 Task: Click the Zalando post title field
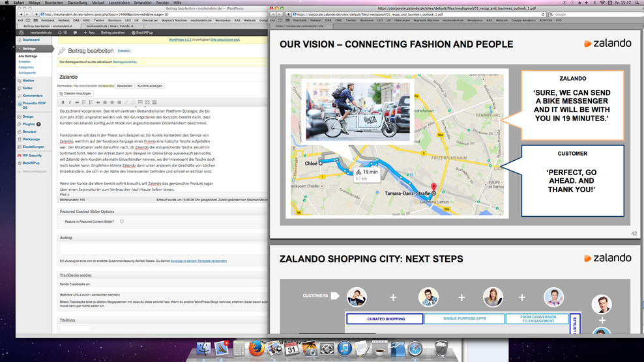pos(162,77)
